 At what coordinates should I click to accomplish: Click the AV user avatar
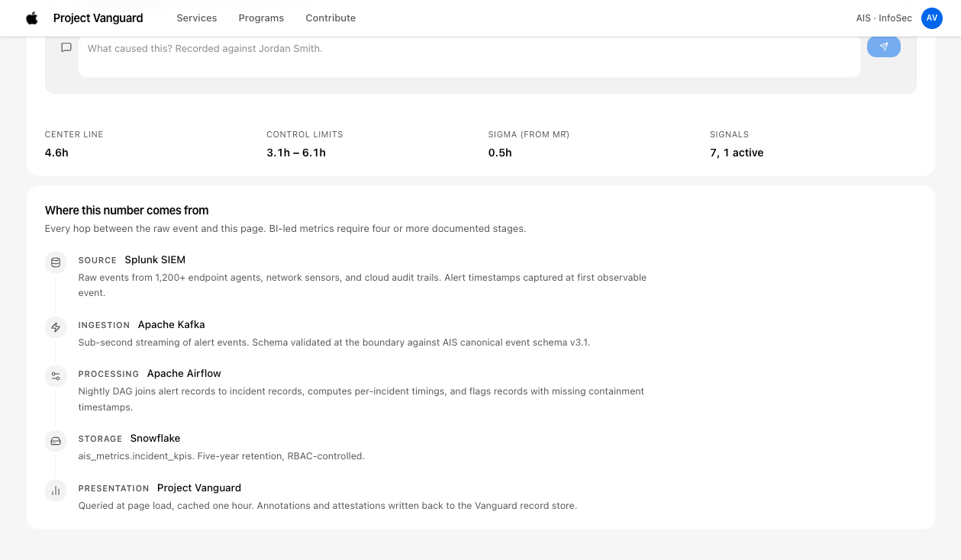(931, 18)
